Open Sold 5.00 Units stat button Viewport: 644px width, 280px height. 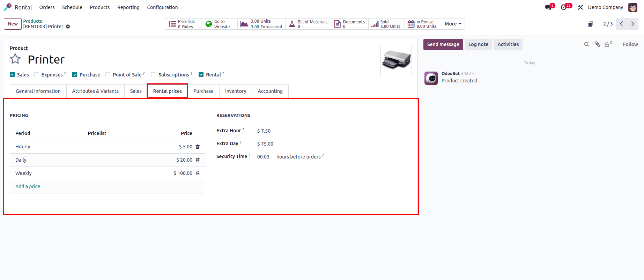coord(386,24)
